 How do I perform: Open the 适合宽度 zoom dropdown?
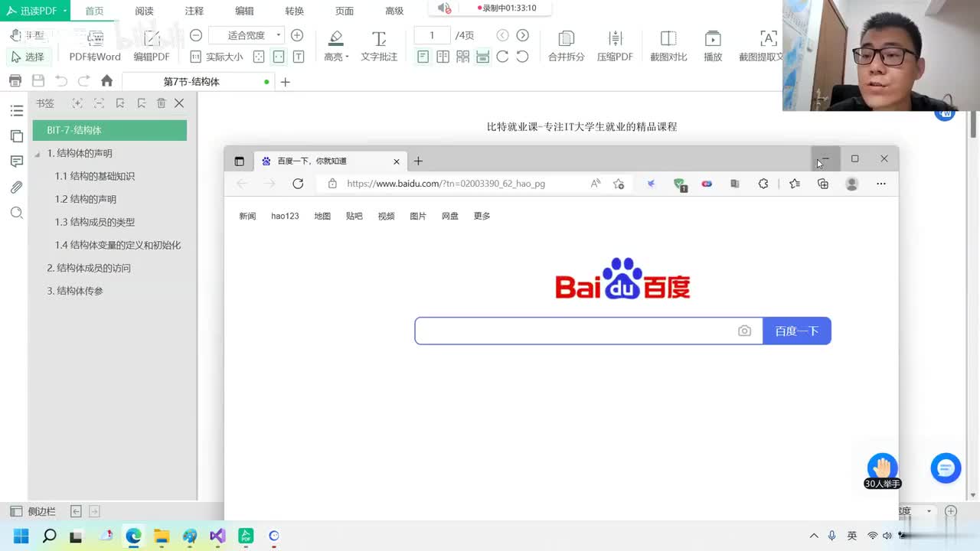pyautogui.click(x=246, y=35)
